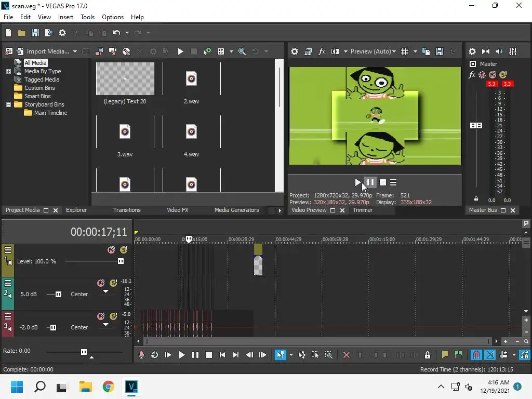Open a project using the folder icon
532x399 pixels.
pos(22,33)
